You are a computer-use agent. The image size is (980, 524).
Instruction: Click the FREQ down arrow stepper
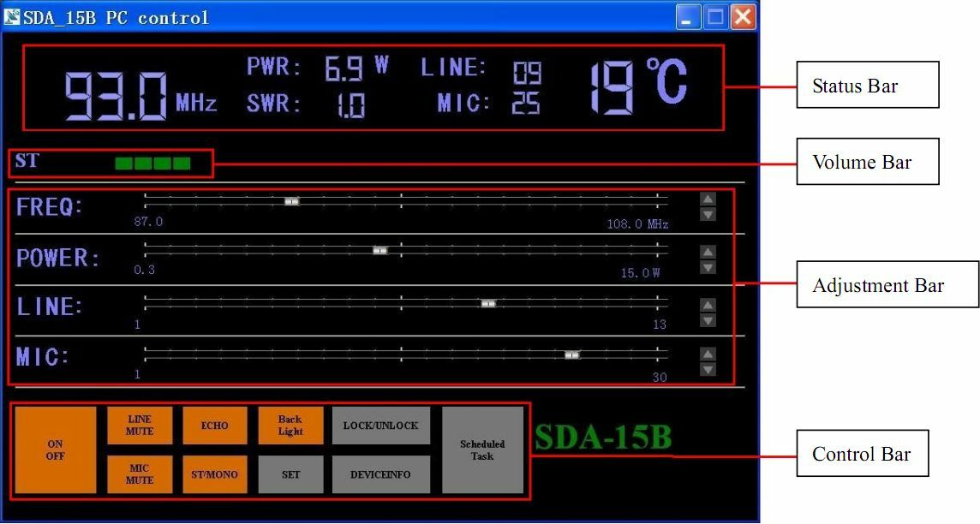click(708, 215)
